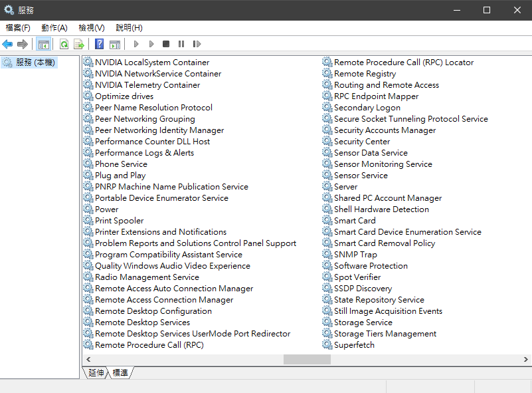
Task: Click the gear icon beside Server
Action: 327,186
